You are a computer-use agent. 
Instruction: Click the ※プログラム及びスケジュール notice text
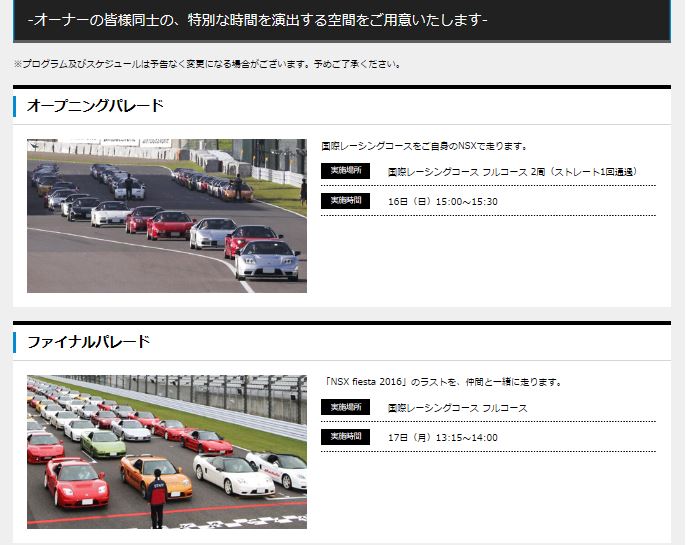[x=208, y=64]
